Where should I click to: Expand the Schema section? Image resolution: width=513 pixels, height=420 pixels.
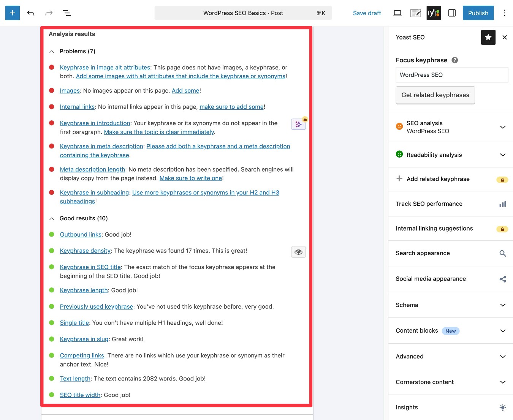502,305
